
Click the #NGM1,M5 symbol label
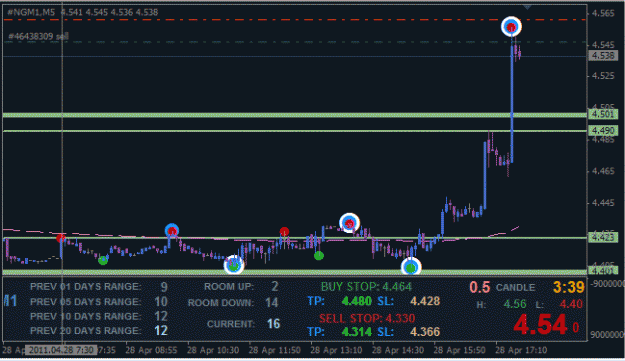click(x=31, y=12)
